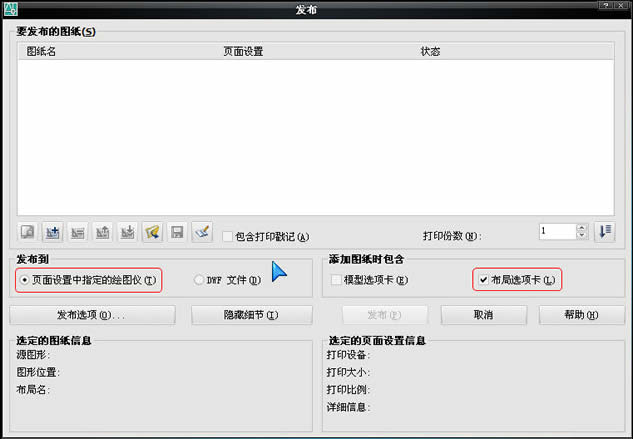633x439 pixels.
Task: Tick the 模型选项卡 checkbox
Action: tap(337, 281)
